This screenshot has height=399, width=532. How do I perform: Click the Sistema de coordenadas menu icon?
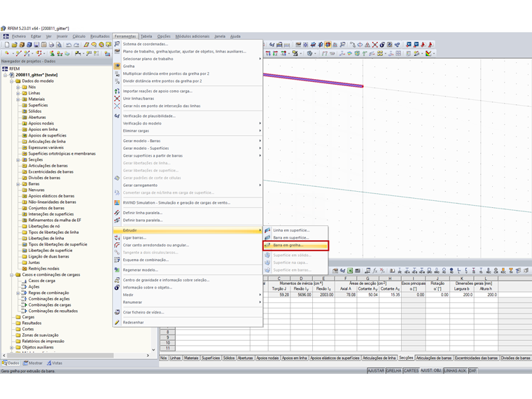tap(117, 44)
